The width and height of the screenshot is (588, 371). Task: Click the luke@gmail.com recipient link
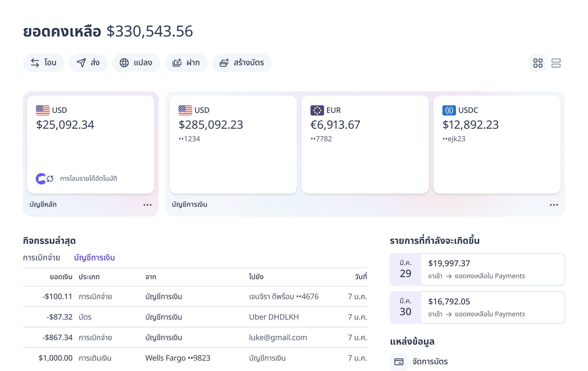[278, 337]
